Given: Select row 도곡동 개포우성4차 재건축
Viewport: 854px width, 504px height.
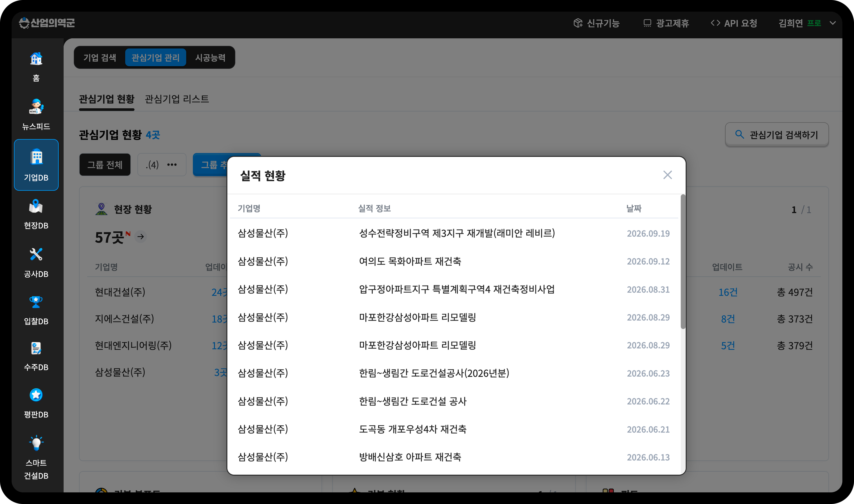Looking at the screenshot, I should tap(454, 429).
